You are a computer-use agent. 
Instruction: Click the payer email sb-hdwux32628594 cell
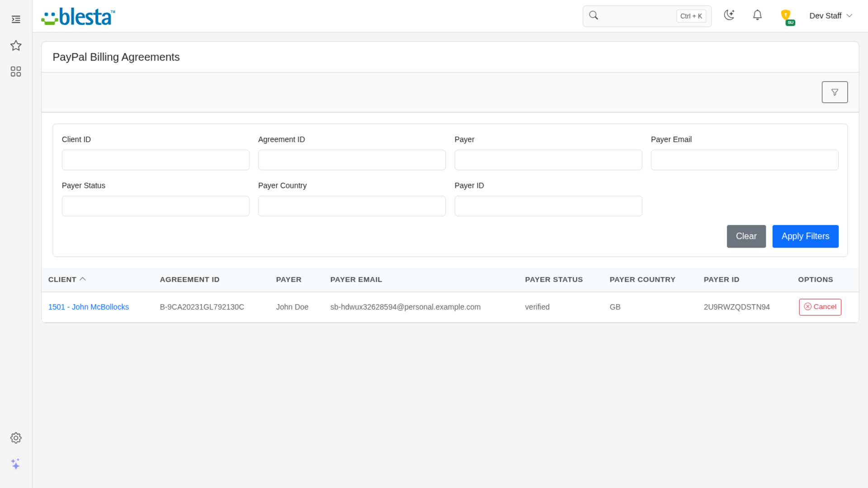405,307
